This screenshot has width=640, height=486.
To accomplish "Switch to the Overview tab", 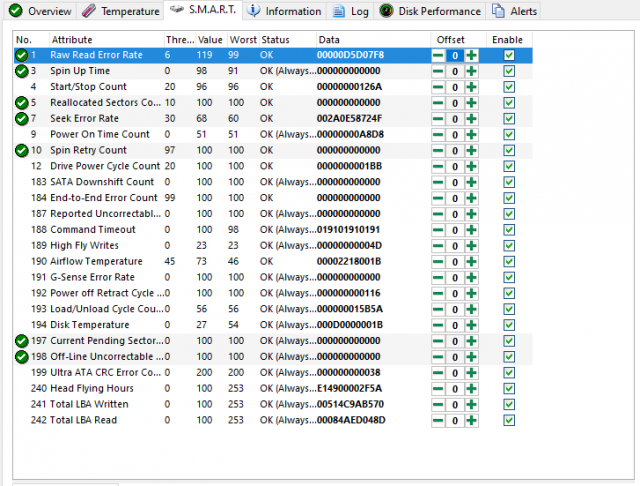I will click(36, 11).
